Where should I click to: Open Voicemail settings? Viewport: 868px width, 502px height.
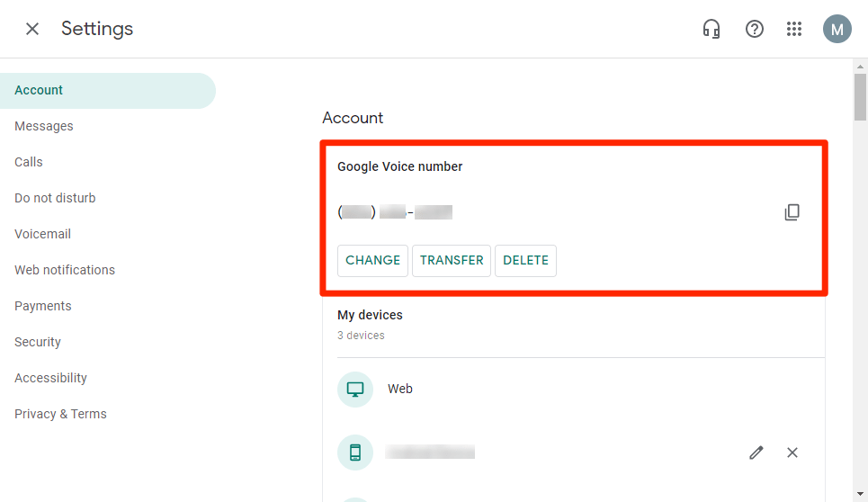pyautogui.click(x=42, y=234)
